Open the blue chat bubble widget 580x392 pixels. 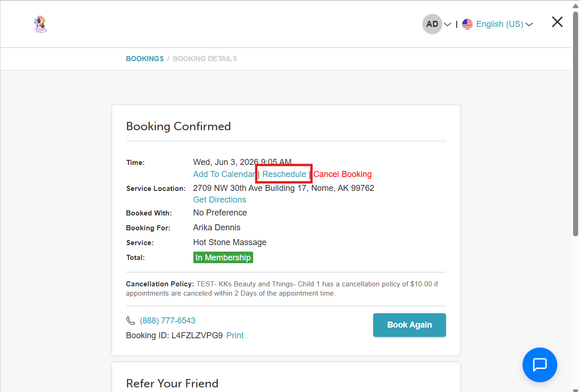coord(540,365)
